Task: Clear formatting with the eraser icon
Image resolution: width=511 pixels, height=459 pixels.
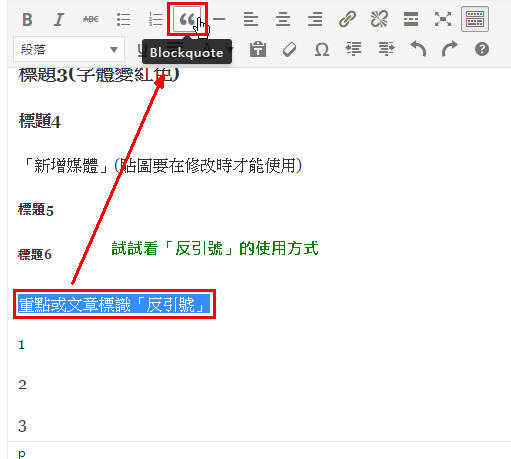Action: 289,50
